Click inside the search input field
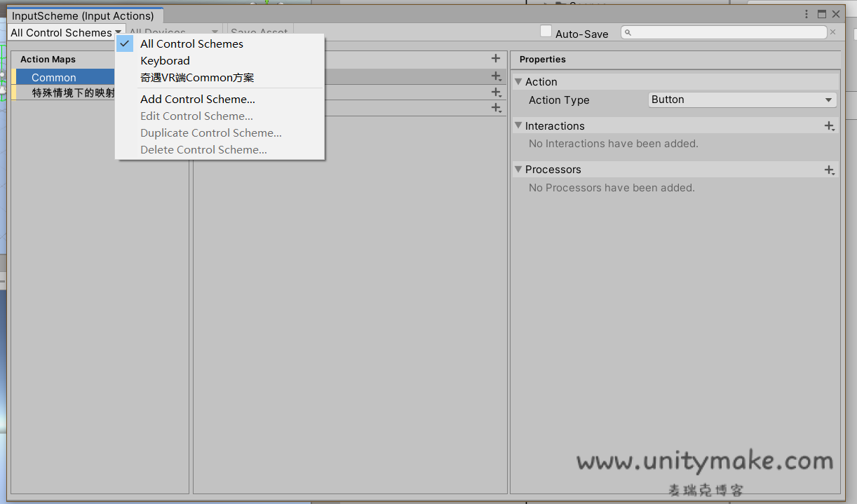 [x=722, y=32]
